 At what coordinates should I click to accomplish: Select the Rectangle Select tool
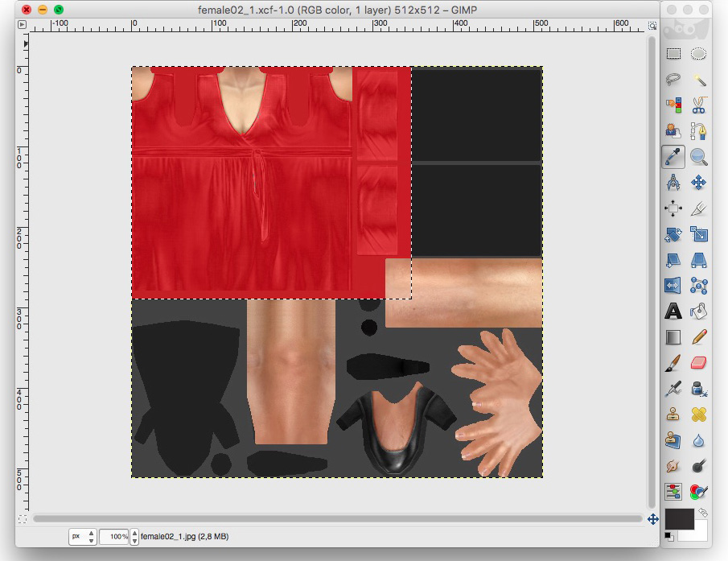tap(673, 55)
